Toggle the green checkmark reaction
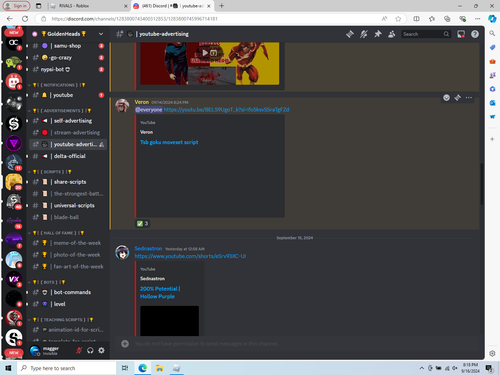 click(x=142, y=223)
